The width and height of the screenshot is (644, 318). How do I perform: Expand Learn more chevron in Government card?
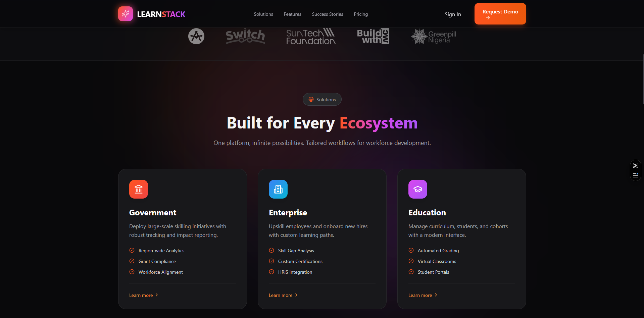coord(157,295)
